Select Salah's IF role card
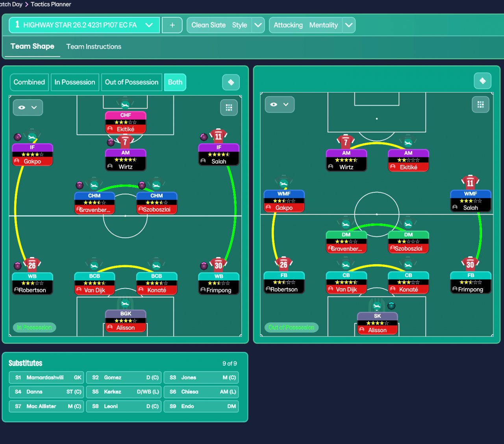Screen dimensions: 504x444 pos(219,155)
